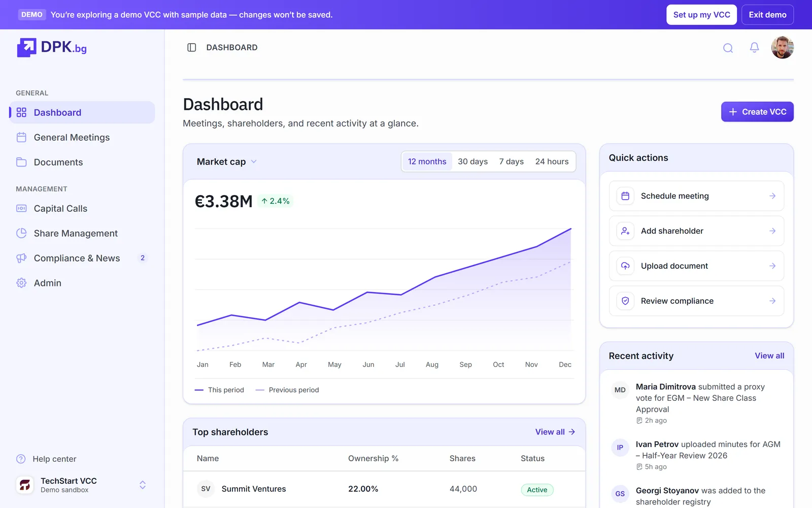Click the SV avatar for Summit Ventures
812x508 pixels.
click(x=206, y=489)
